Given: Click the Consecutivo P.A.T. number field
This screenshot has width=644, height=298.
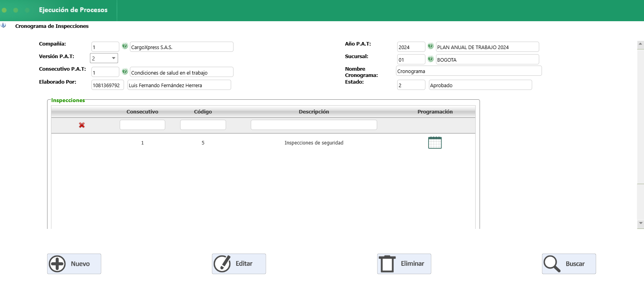Looking at the screenshot, I should coord(105,72).
